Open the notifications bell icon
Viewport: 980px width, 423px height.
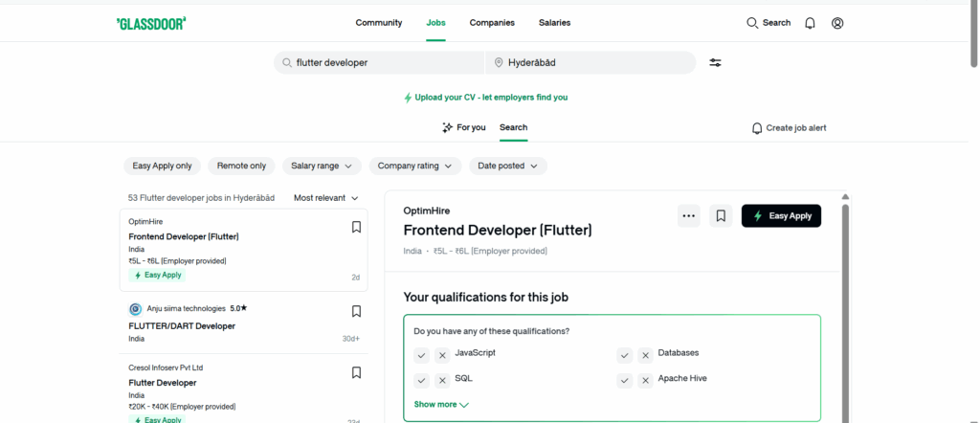[x=810, y=23]
